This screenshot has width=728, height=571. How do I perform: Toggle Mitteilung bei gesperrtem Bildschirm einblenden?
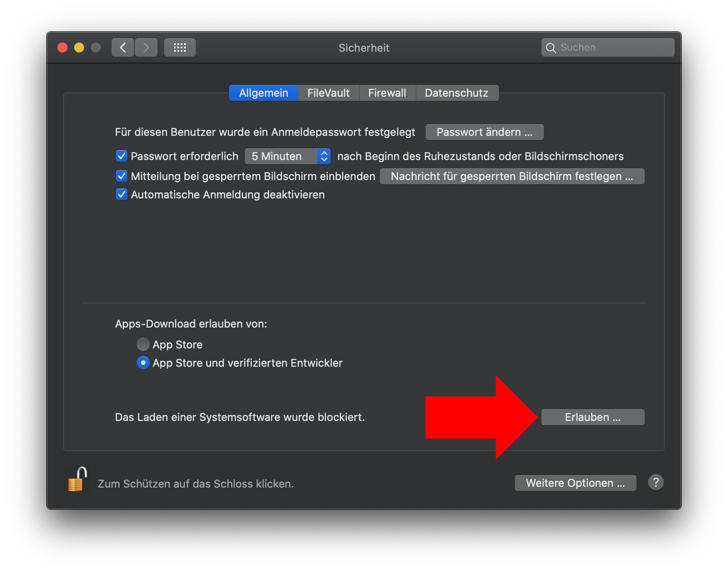pyautogui.click(x=121, y=176)
